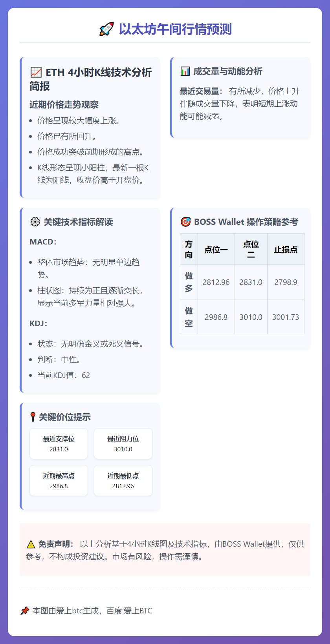Click table cell 2831.0 in 做多 row
This screenshot has height=644, width=330.
point(251,282)
